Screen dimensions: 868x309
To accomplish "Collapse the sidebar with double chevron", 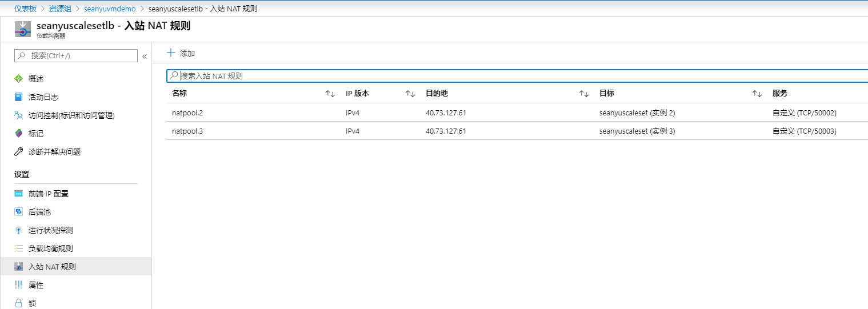I will point(145,56).
